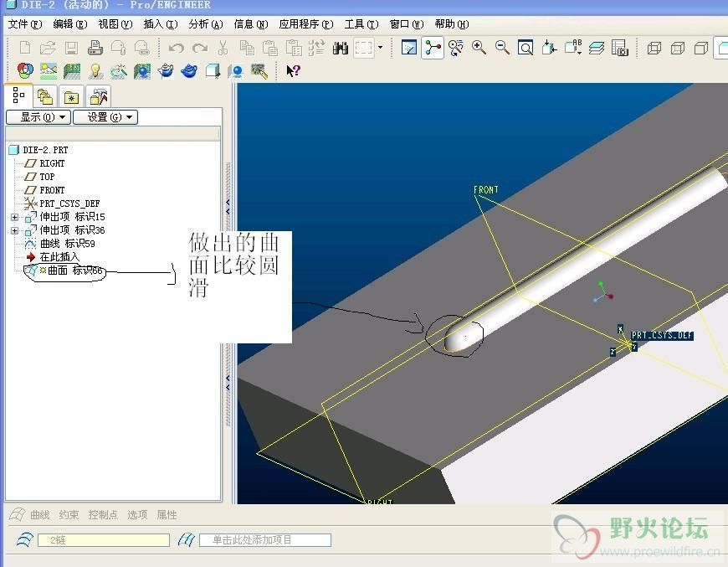The width and height of the screenshot is (728, 567).
Task: Open the 编辑(E) menu
Action: (70, 24)
